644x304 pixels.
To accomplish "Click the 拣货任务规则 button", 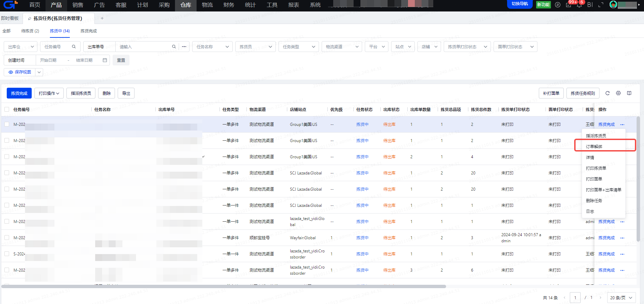I will [582, 93].
